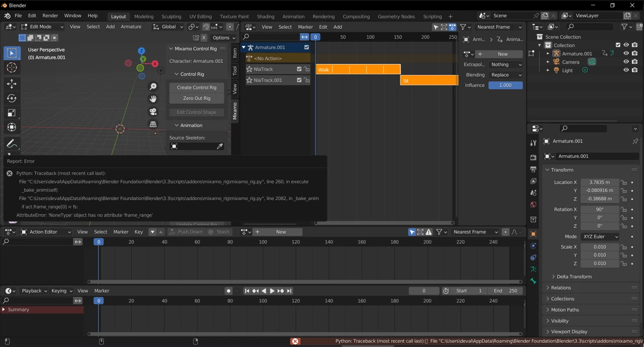Expand the Delta Transform section
The image size is (644, 347).
click(574, 277)
